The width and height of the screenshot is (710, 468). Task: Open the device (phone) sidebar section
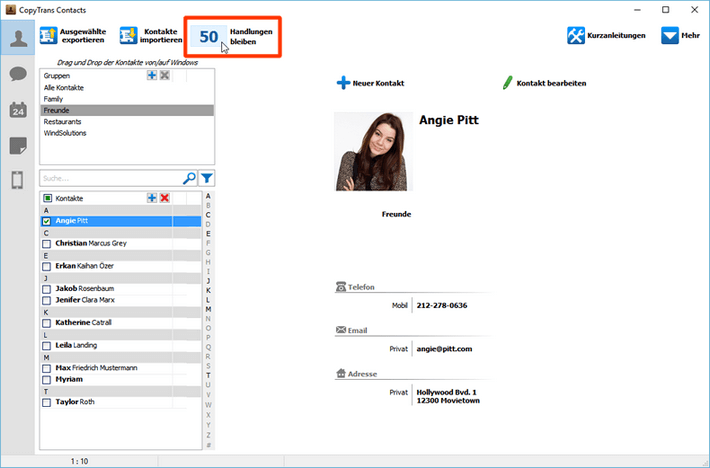[x=17, y=180]
